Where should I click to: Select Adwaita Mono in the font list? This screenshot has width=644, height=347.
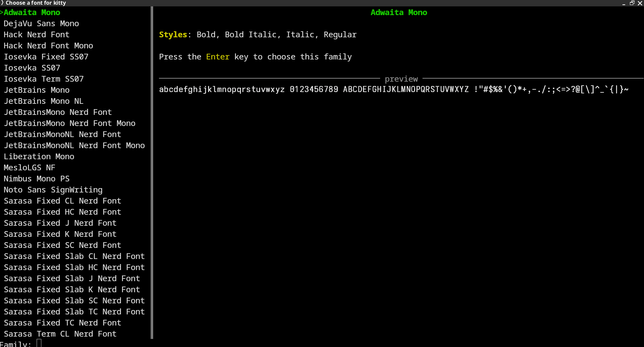32,12
